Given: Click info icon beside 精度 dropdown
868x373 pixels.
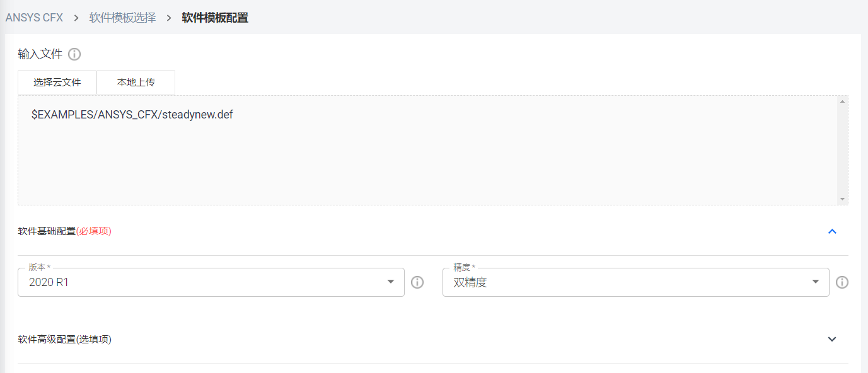Looking at the screenshot, I should [x=842, y=282].
